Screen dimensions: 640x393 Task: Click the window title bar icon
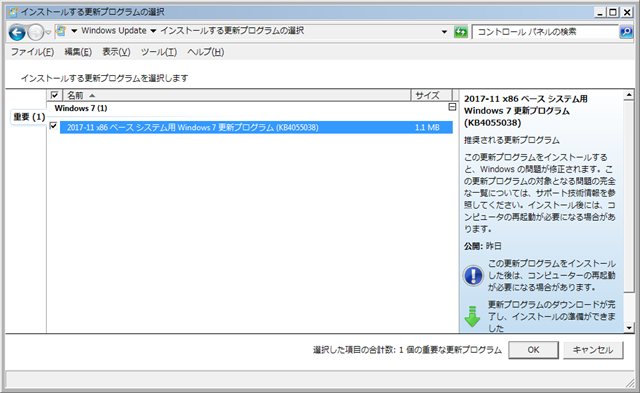13,12
